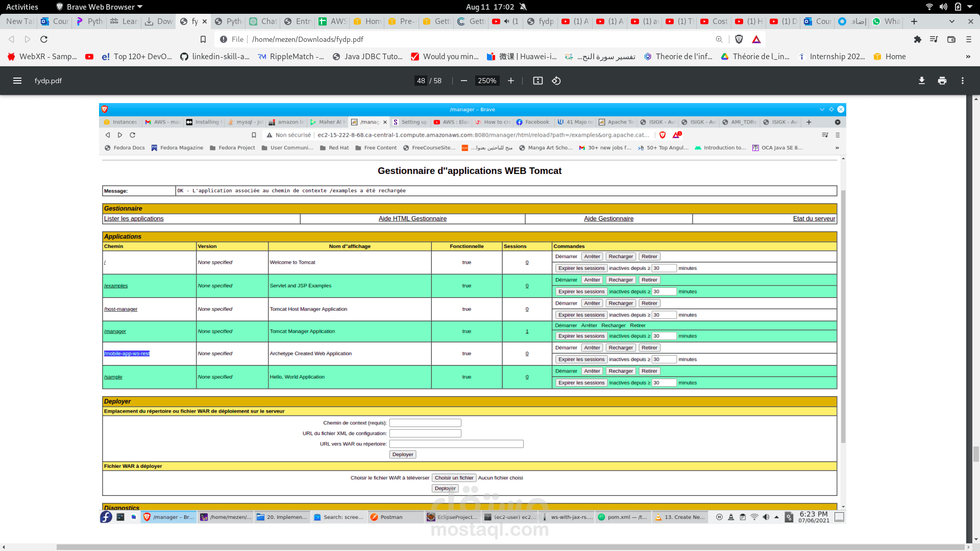The image size is (980, 551).
Task: Rotate the PDF document counterclockwise
Action: coord(556,81)
